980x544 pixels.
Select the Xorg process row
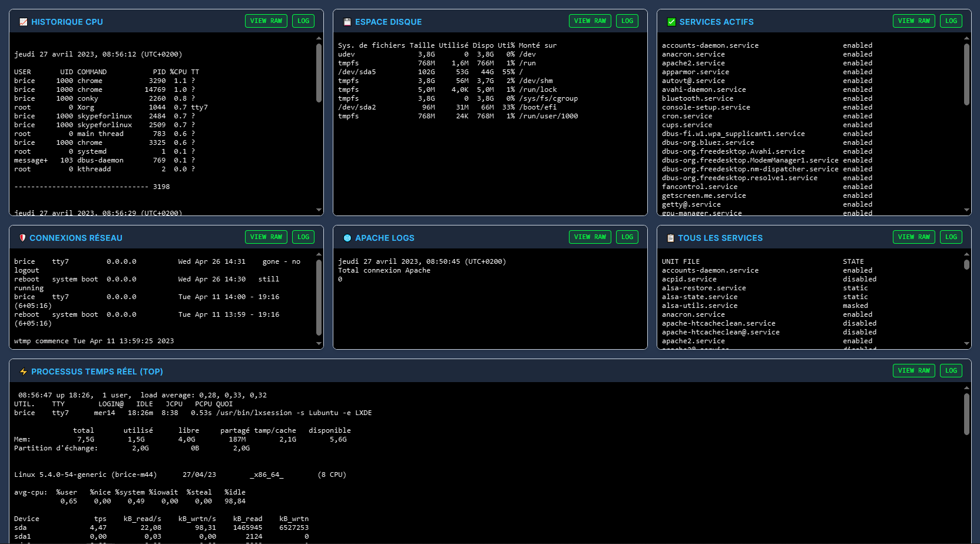point(111,107)
